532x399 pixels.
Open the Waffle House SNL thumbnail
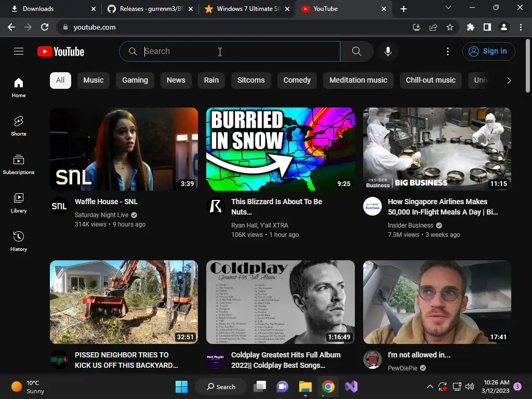(124, 149)
